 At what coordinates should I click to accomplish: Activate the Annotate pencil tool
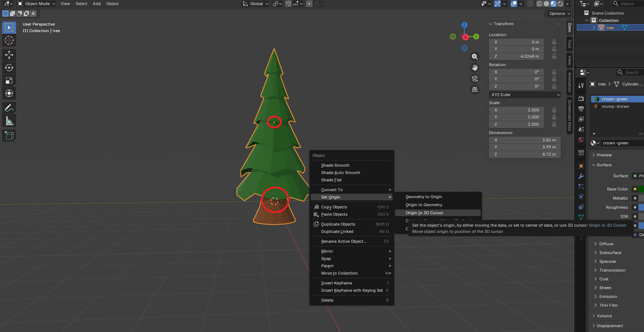(9, 108)
